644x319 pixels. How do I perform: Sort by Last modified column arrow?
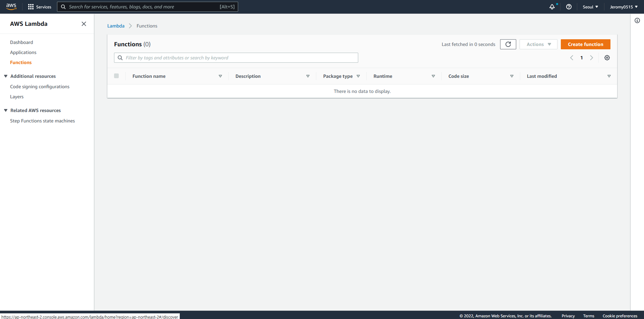[x=609, y=76]
